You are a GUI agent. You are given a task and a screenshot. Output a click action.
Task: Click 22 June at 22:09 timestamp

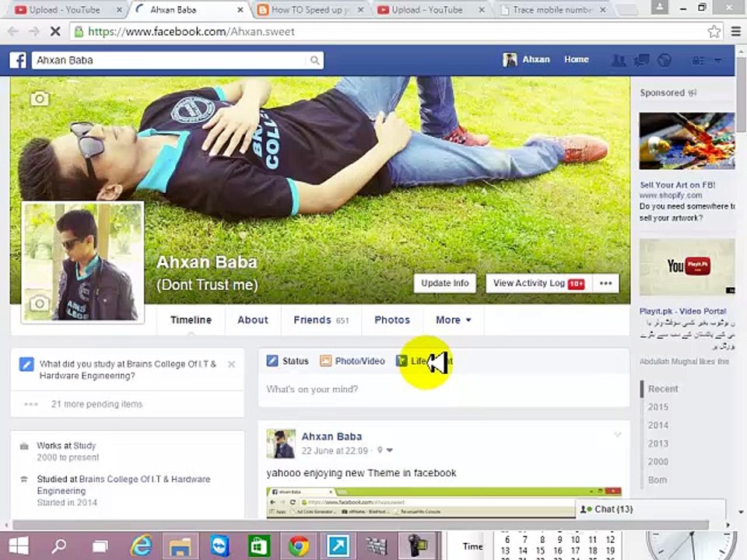[x=335, y=450]
